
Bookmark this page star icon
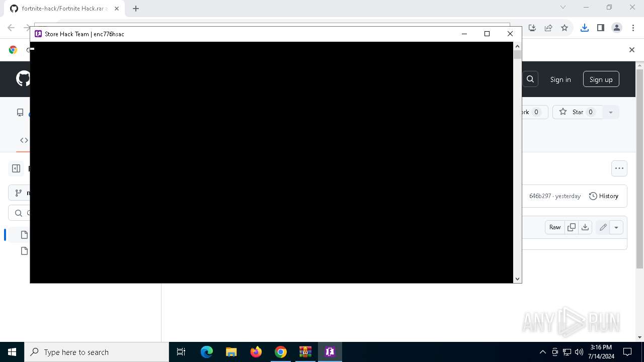coord(565,28)
